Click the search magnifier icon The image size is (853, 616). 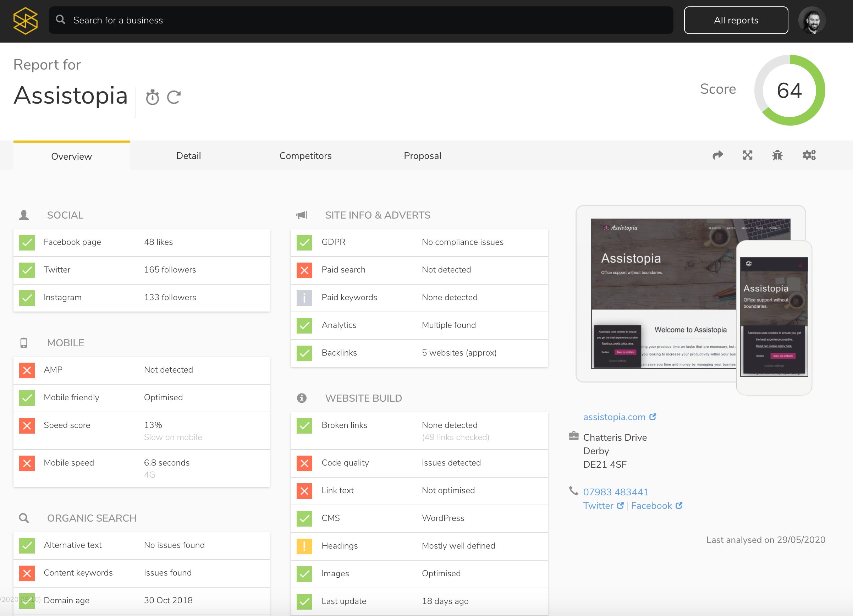tap(61, 20)
